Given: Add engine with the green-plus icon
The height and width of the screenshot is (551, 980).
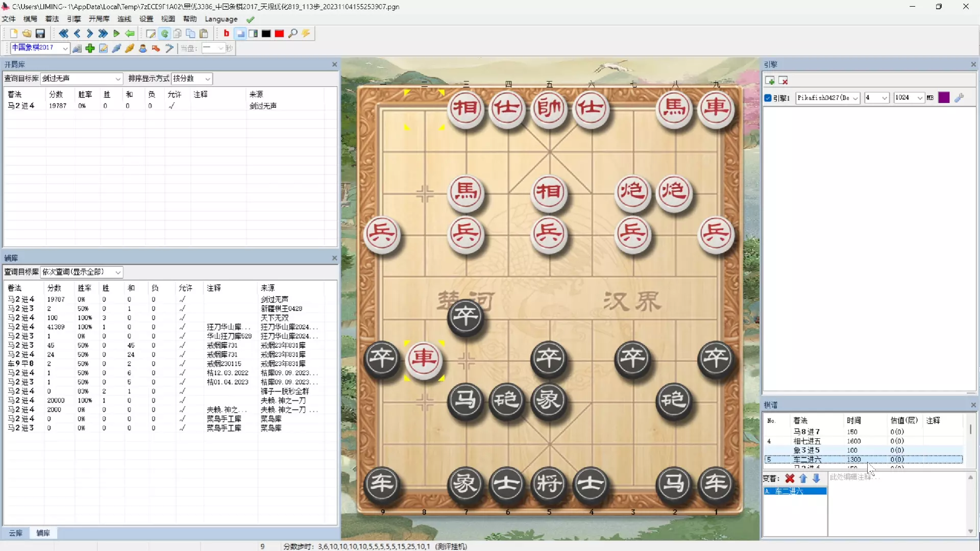Looking at the screenshot, I should 770,81.
